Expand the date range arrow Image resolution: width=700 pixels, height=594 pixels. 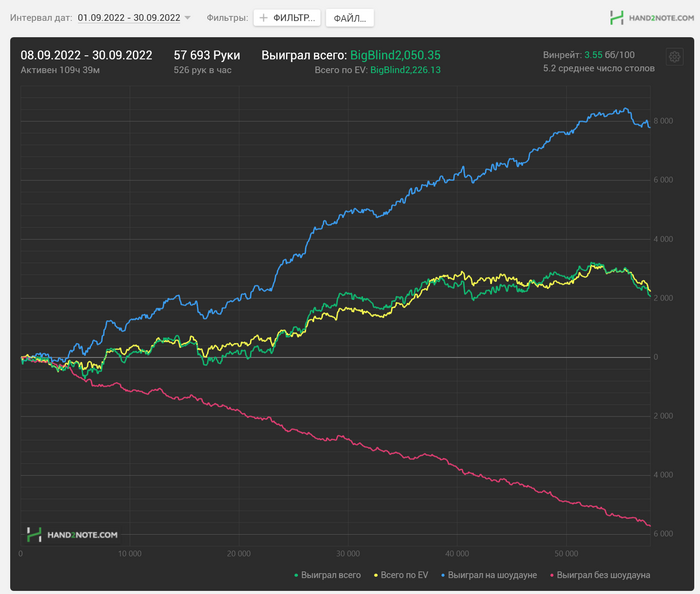(188, 18)
